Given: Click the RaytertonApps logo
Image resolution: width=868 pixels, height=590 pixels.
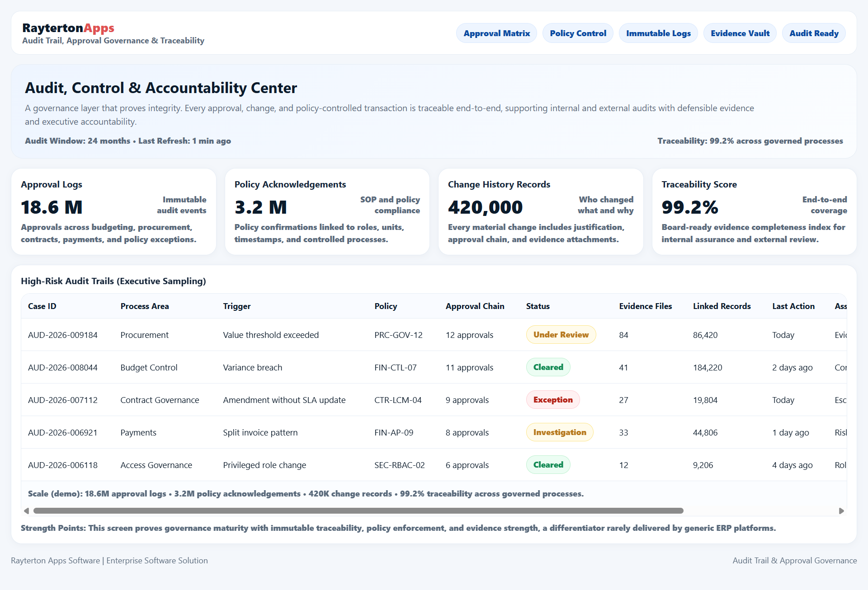Looking at the screenshot, I should pos(68,28).
